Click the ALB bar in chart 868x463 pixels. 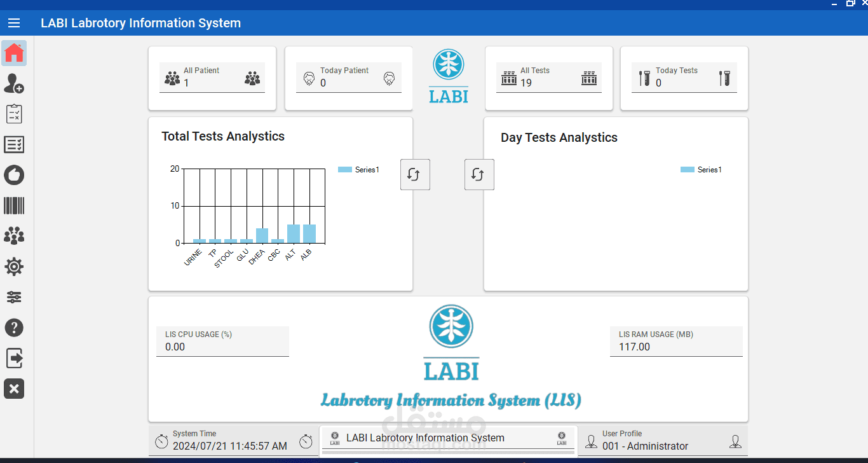309,233
